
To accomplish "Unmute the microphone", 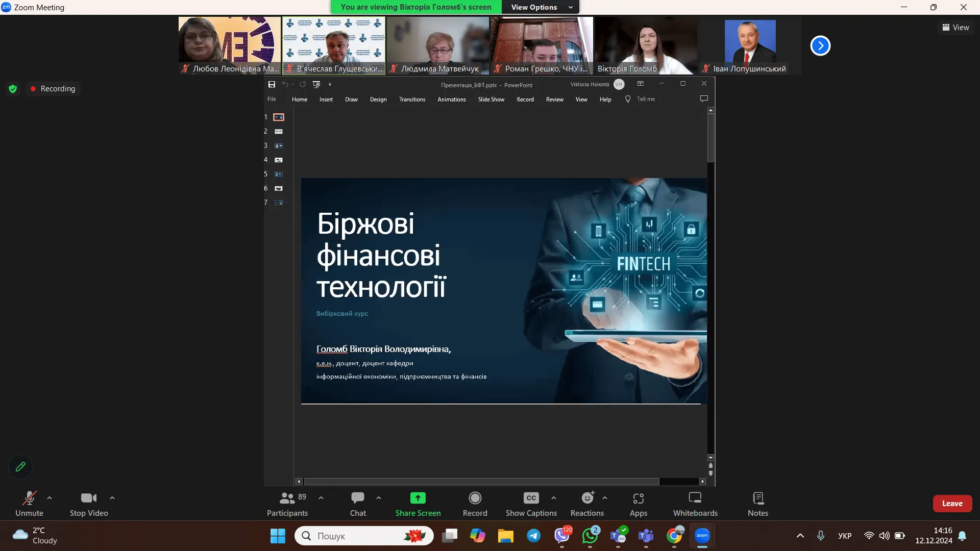I will [29, 498].
